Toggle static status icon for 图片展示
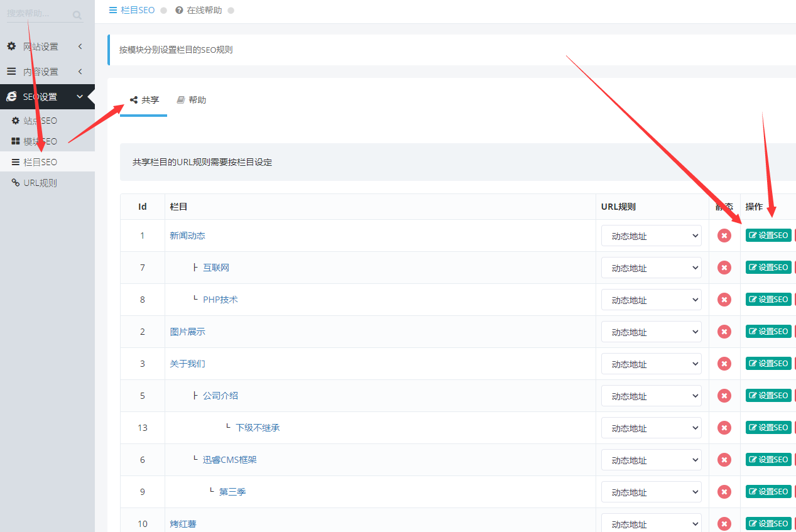 (x=724, y=332)
